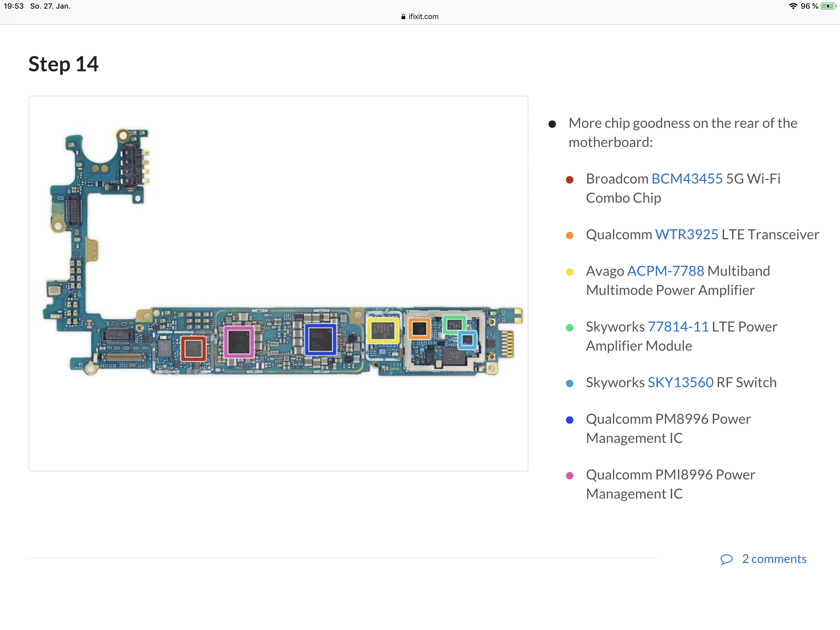Click the comments speech bubble icon
Viewport: 840px width, 630px height.
pyautogui.click(x=726, y=559)
